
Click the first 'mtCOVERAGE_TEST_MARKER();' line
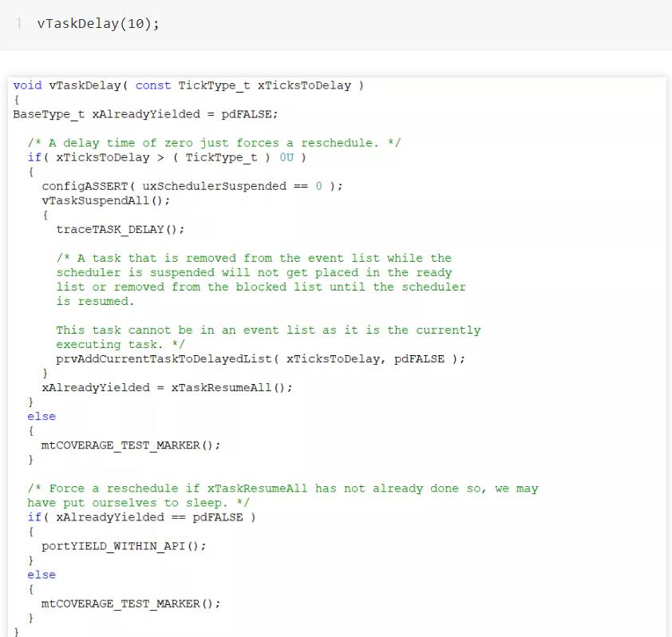131,445
